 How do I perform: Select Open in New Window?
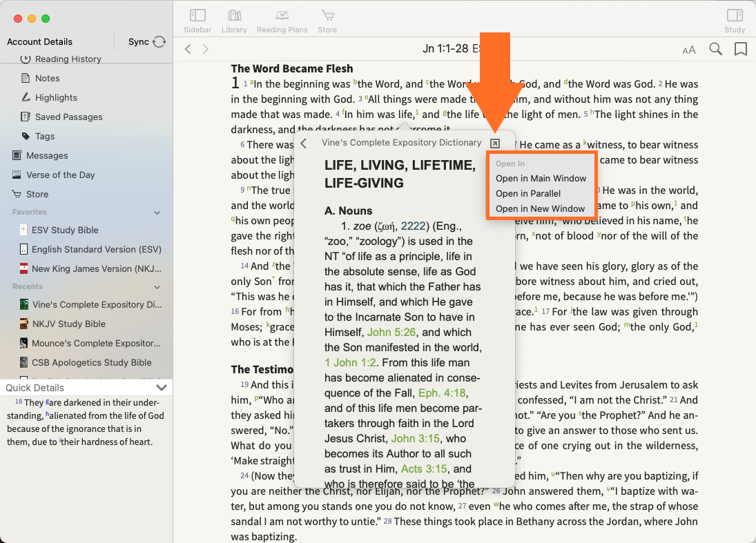541,208
